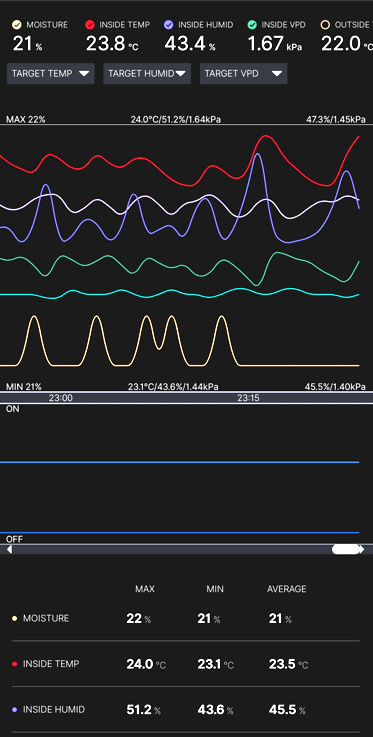Click the 1.67 kPa inside VPD reading

pyautogui.click(x=275, y=45)
